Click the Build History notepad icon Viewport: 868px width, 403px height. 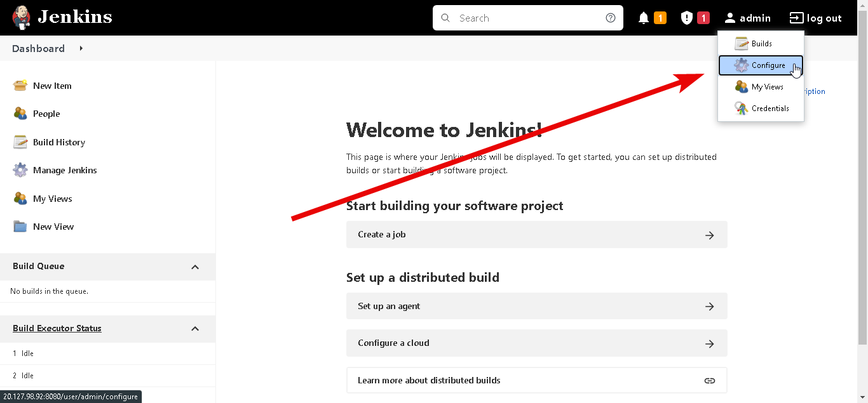[x=20, y=142]
